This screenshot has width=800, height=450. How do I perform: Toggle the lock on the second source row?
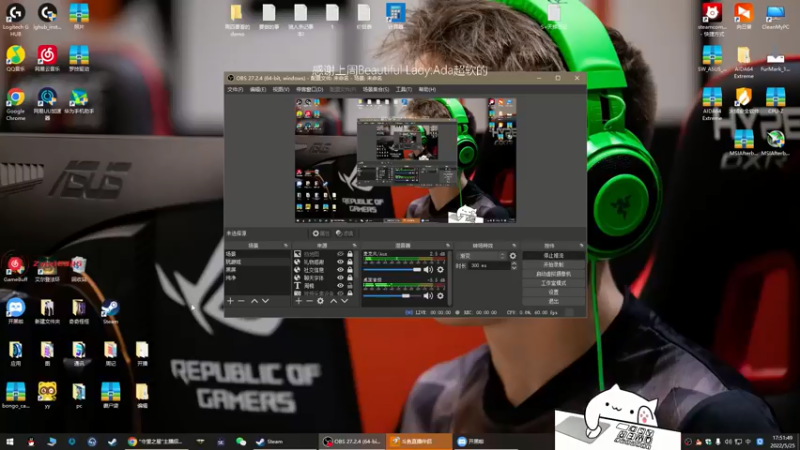(x=350, y=262)
